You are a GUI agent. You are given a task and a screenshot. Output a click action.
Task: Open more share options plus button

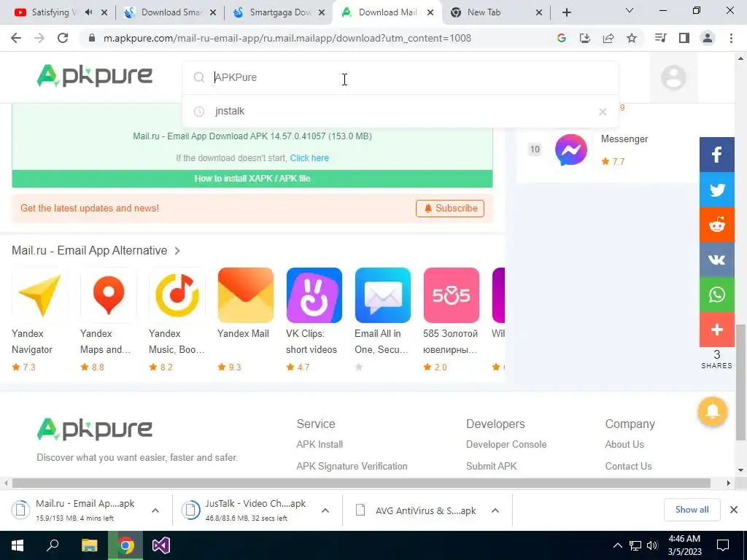716,330
